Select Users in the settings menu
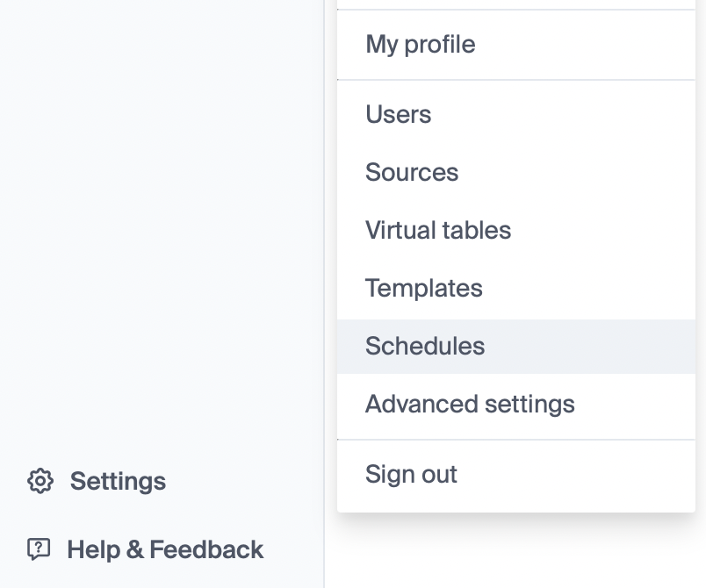 (516, 114)
